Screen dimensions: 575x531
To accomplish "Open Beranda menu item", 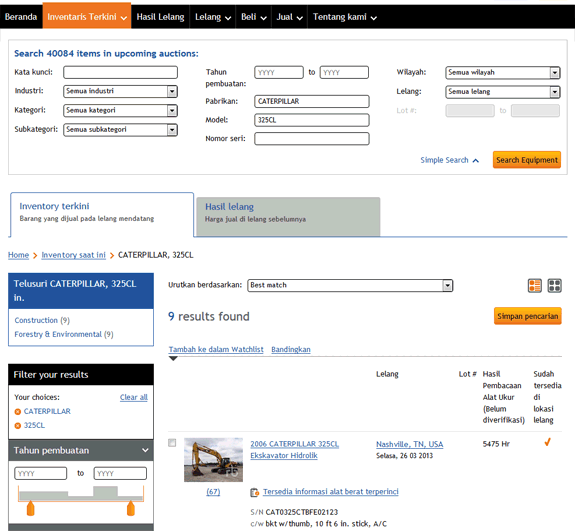I will (21, 17).
